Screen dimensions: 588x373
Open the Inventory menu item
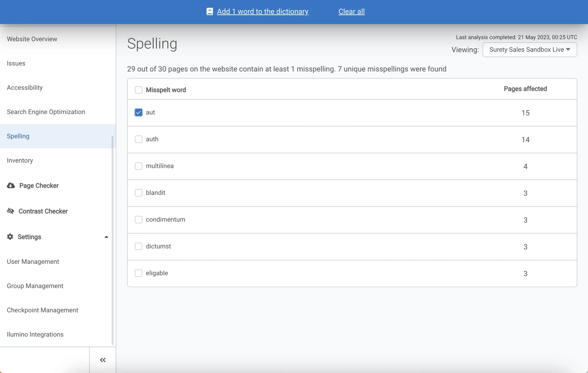coord(20,160)
